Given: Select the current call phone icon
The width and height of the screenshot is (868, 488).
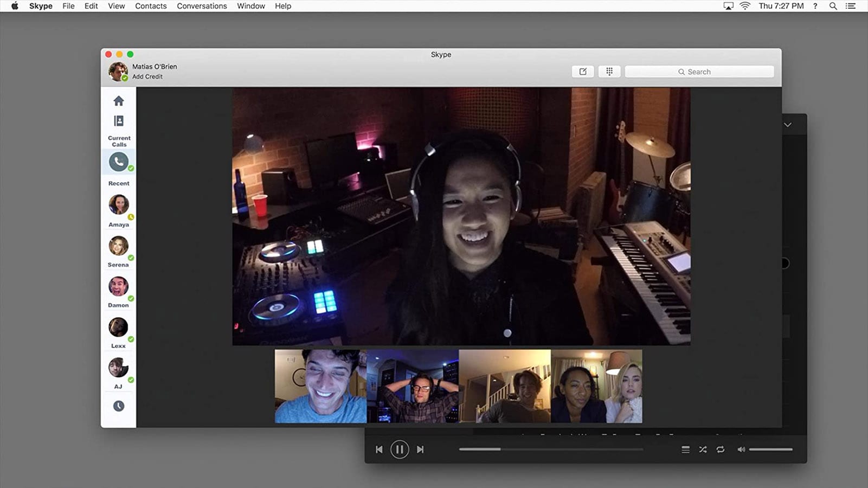Looking at the screenshot, I should point(119,162).
